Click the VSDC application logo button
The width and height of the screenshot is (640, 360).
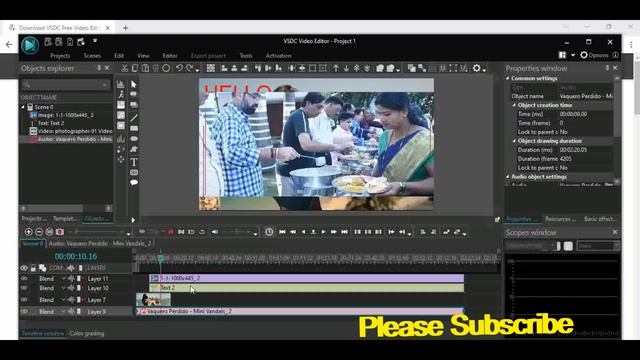30,45
